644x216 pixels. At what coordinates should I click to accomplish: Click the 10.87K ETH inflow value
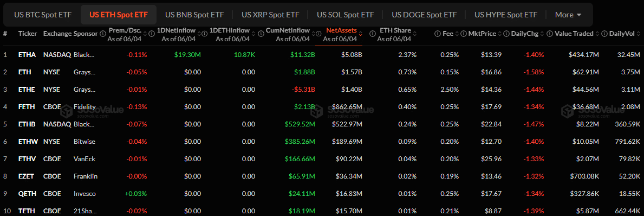[x=244, y=54]
